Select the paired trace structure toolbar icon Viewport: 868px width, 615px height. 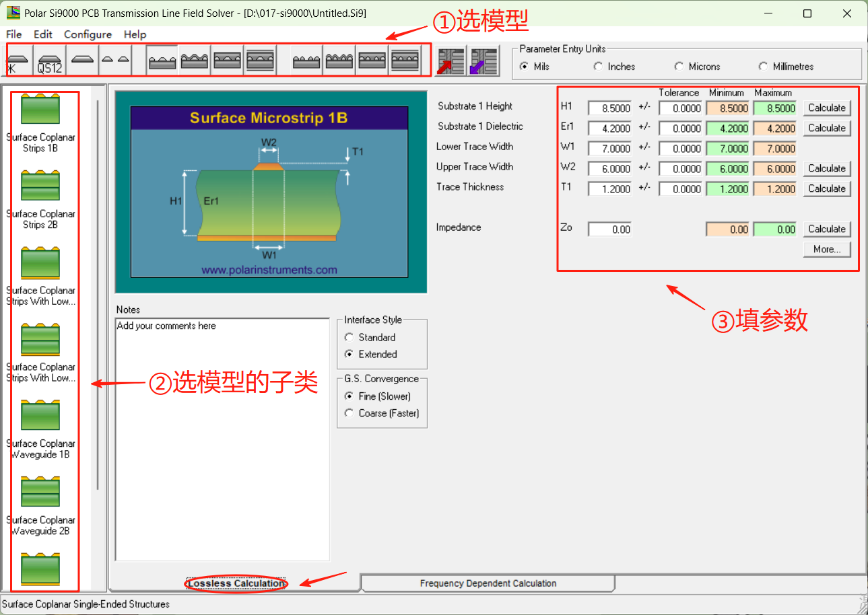[114, 59]
